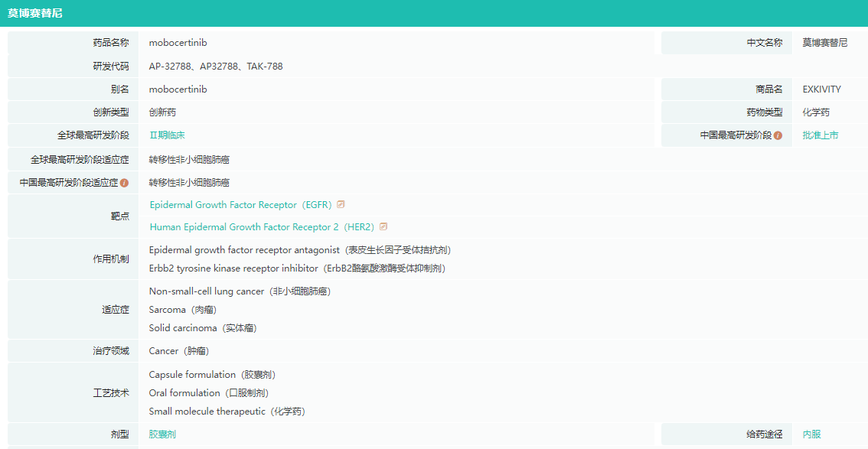Click the 创新类型 field label
This screenshot has width=868, height=449.
tap(111, 112)
